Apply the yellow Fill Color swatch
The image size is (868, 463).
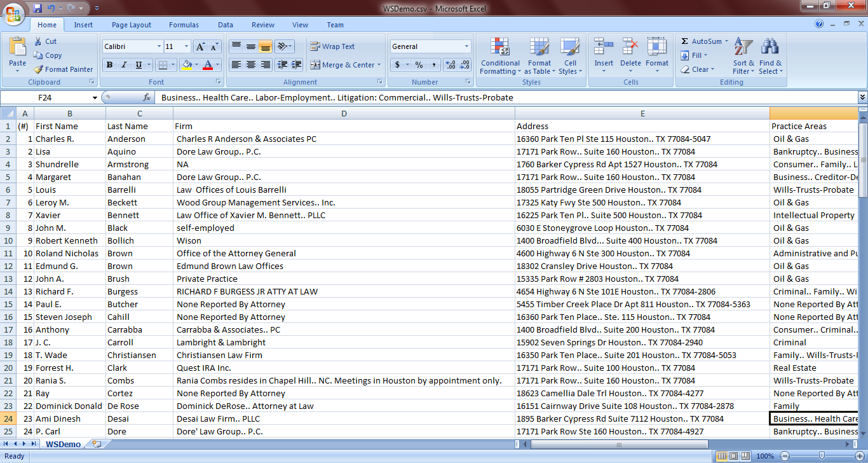[186, 65]
